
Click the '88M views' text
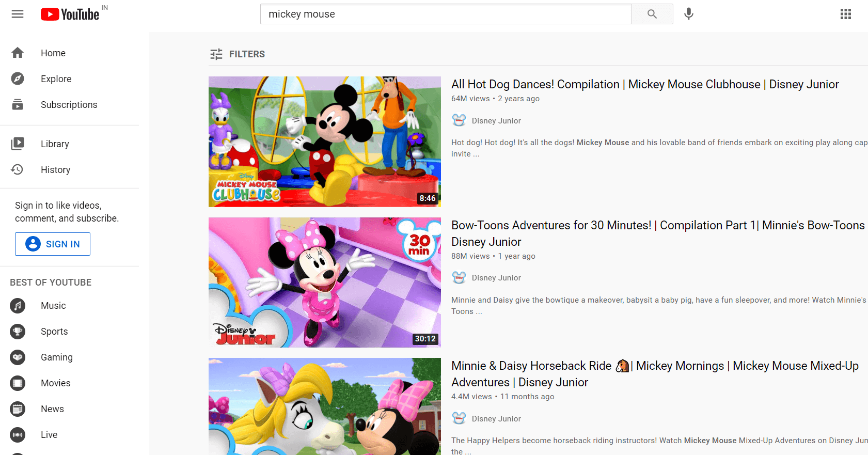point(470,256)
